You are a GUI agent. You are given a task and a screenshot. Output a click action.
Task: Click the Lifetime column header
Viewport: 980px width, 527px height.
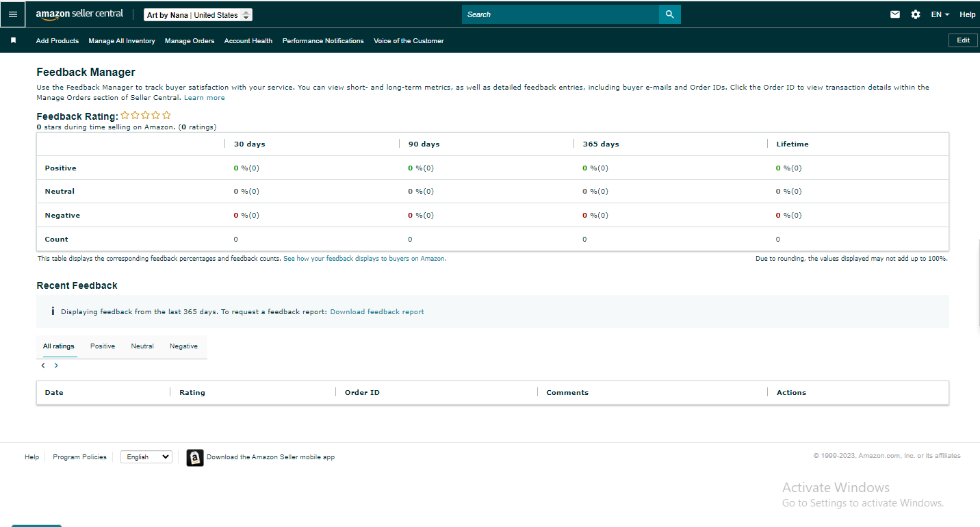point(792,144)
